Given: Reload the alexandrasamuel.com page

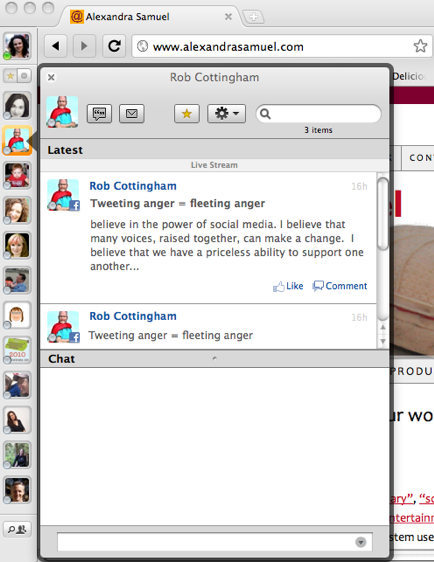Looking at the screenshot, I should (x=114, y=46).
